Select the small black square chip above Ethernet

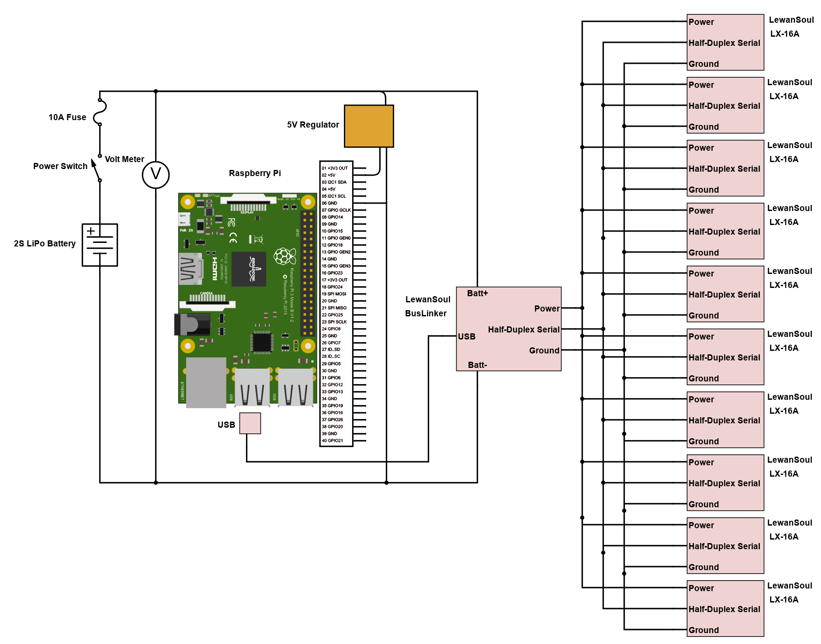[x=262, y=343]
